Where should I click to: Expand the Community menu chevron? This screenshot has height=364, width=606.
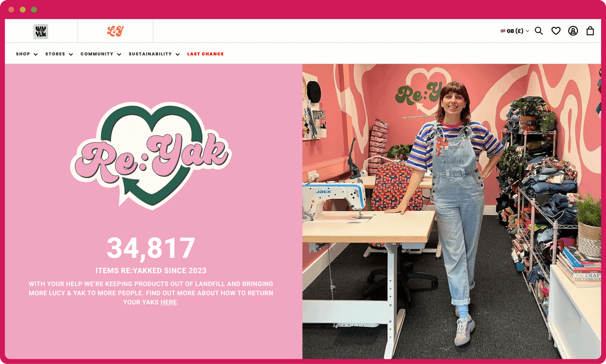pyautogui.click(x=119, y=54)
